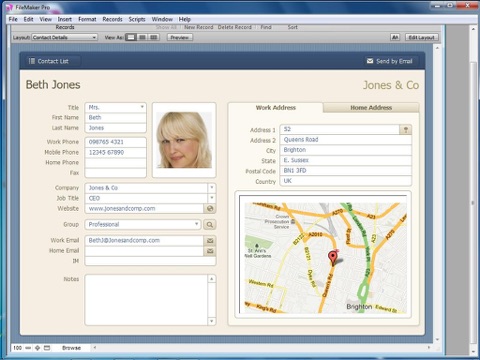
Task: Click the Work Phone field
Action: pos(115,142)
